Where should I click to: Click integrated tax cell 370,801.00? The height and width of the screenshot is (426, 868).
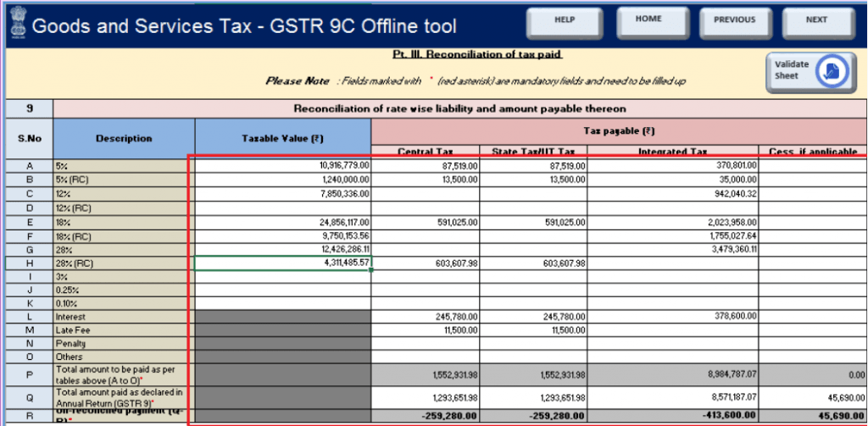click(672, 165)
